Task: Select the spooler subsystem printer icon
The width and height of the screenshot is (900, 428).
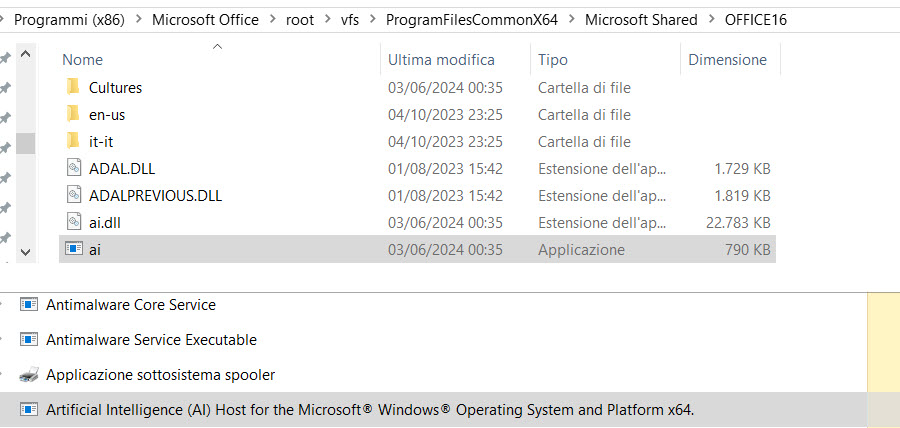Action: pyautogui.click(x=29, y=375)
